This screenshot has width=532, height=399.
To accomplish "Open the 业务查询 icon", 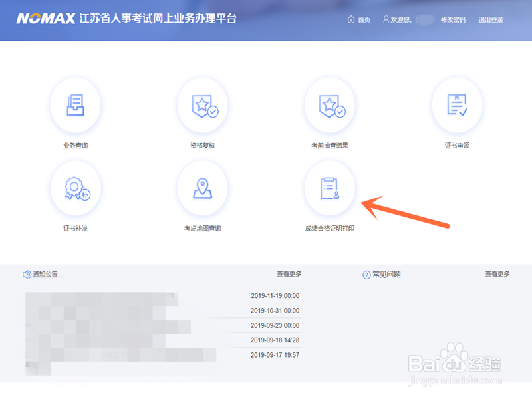I will coord(75,105).
